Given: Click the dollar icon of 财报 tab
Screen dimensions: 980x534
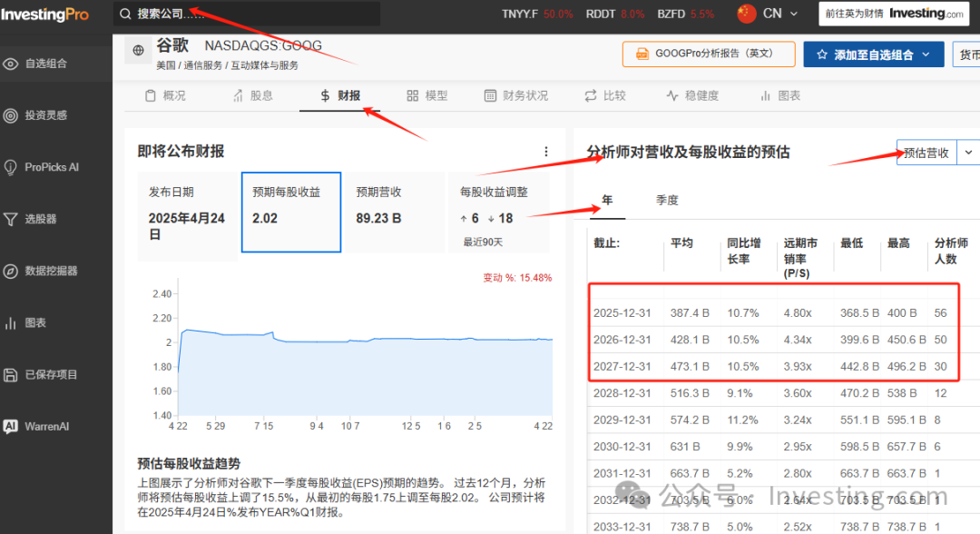Looking at the screenshot, I should [x=325, y=95].
